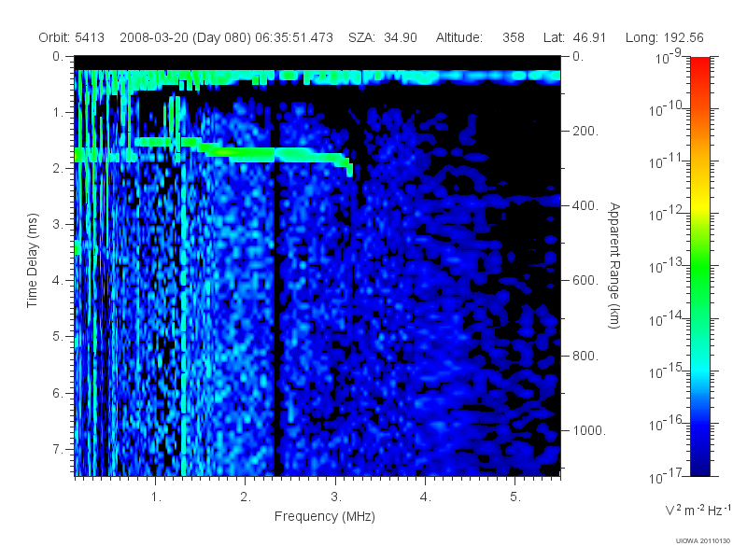Click the Long: 192.56 header value
Viewport: 747px width, 560px height.
(x=664, y=37)
